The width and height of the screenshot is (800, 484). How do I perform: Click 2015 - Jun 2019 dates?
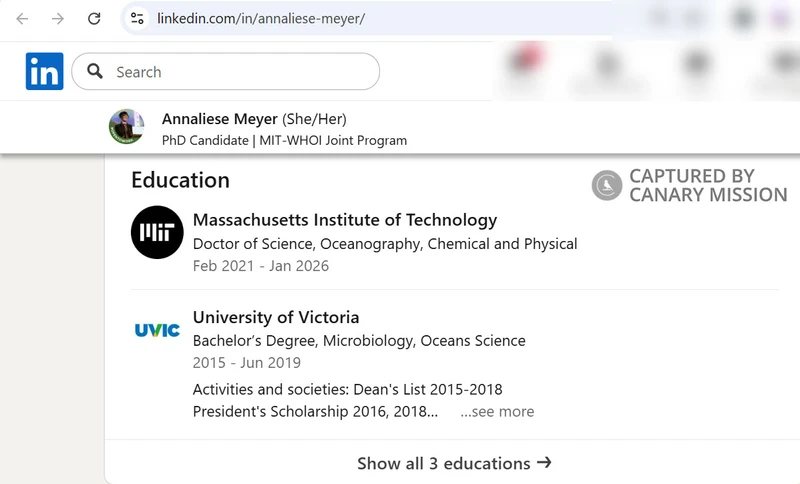click(247, 363)
